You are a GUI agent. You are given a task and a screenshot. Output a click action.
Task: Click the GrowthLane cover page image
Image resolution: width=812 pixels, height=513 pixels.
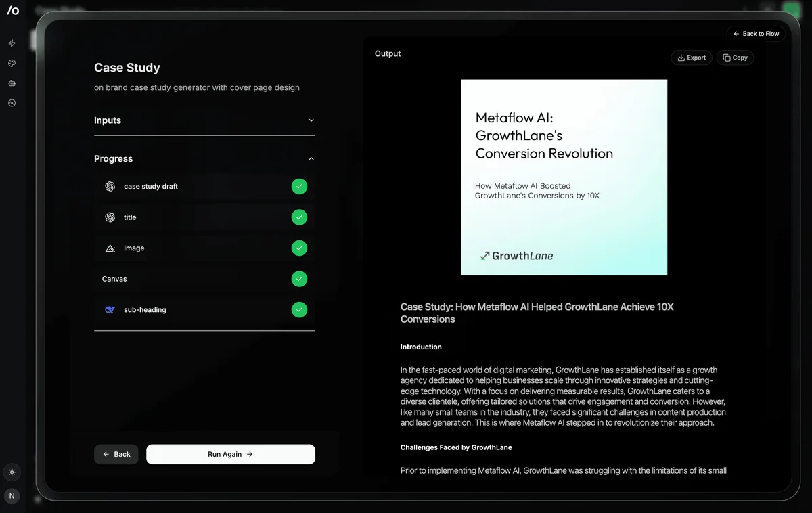(564, 177)
